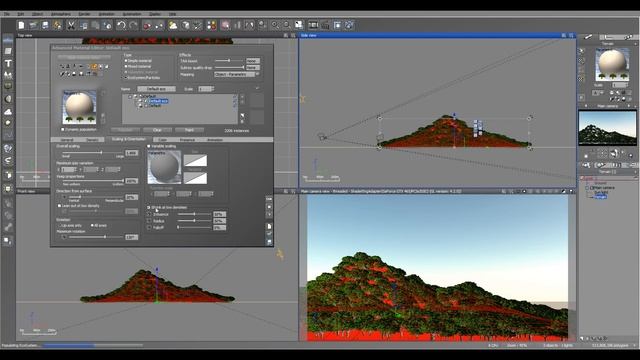Toggle the Dynamic population checkbox

(63, 129)
